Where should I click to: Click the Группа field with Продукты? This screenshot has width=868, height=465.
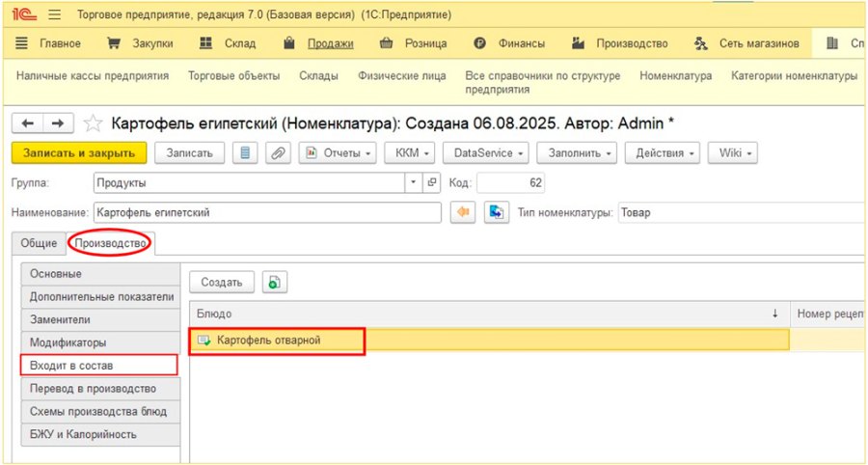pos(250,182)
